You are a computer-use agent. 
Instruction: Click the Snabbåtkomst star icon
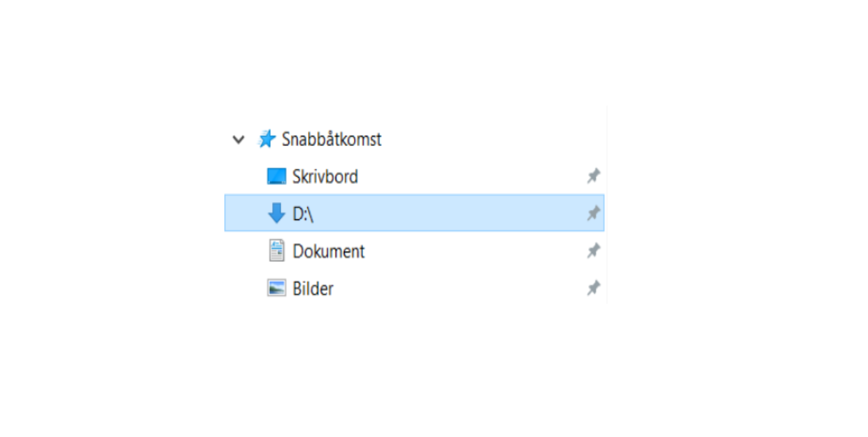(266, 139)
